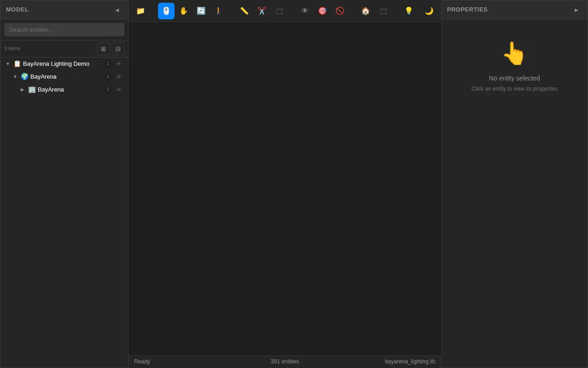Activate the orbit rotate tool
Viewport: 588px width, 368px height.
coord(201,11)
